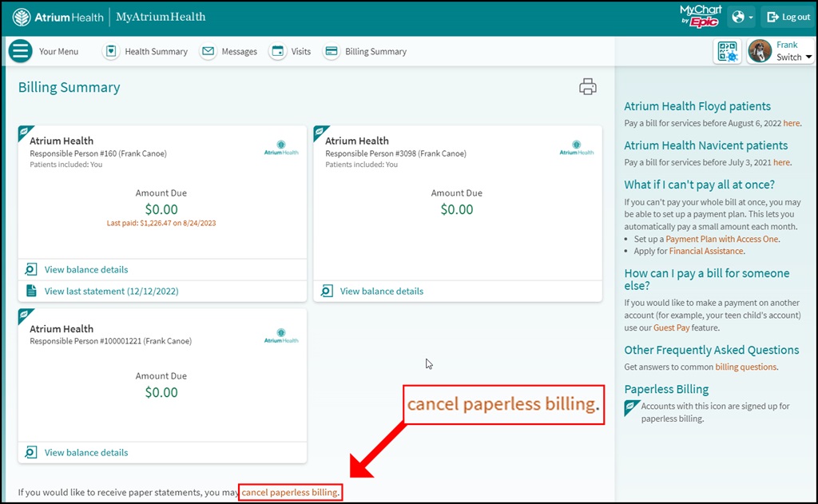Click 'here' link for Floyd patients
This screenshot has width=818, height=504.
791,123
